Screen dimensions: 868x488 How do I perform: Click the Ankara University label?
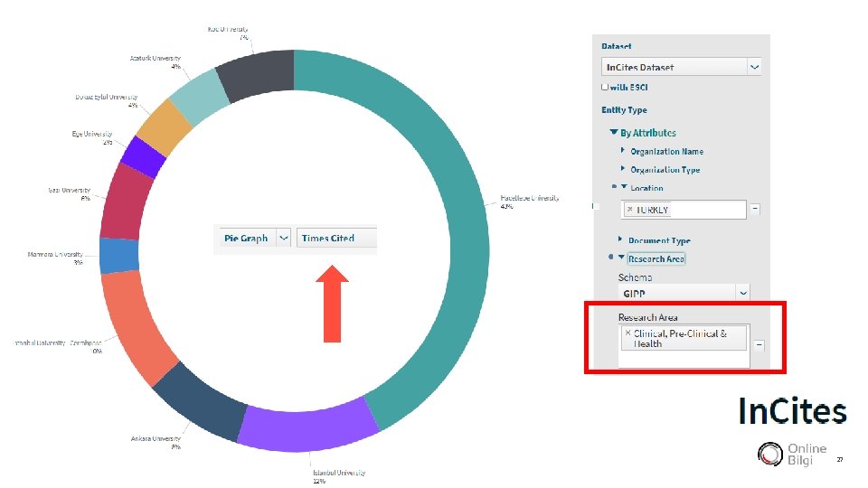156,442
